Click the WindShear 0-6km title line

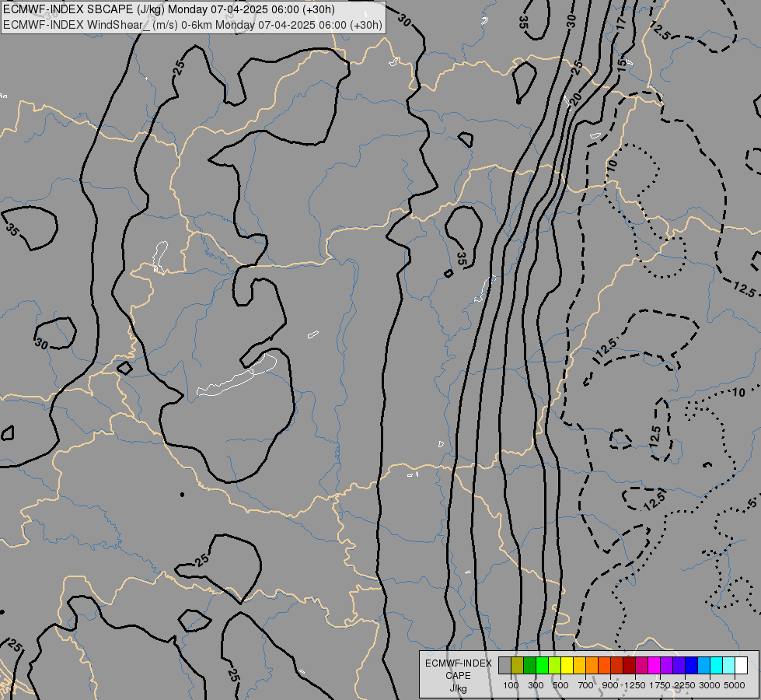193,24
